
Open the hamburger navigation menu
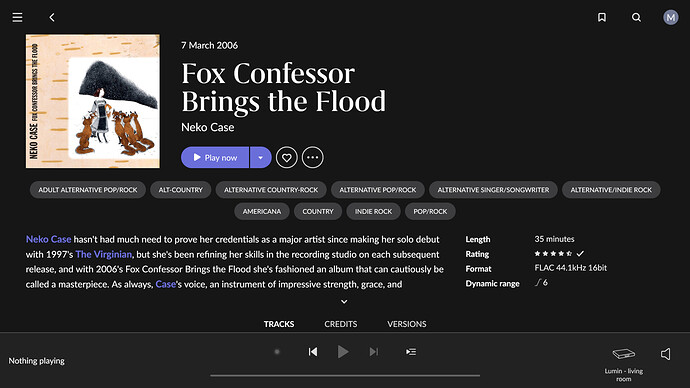17,17
